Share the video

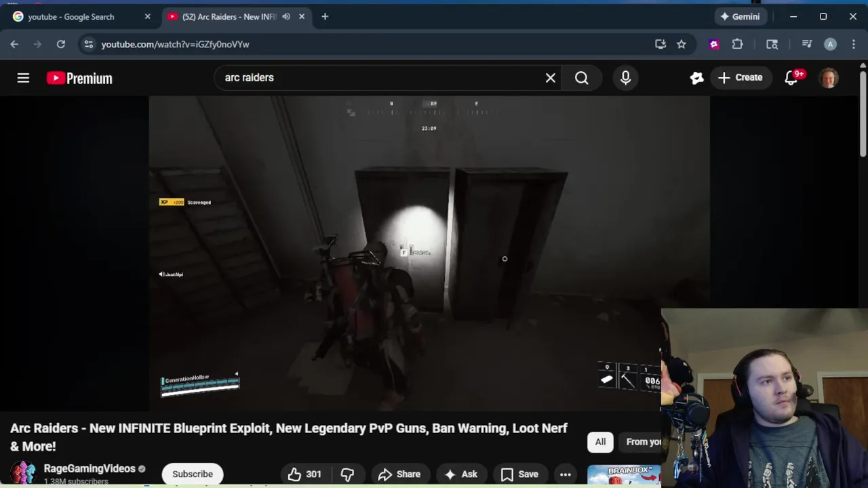point(399,474)
